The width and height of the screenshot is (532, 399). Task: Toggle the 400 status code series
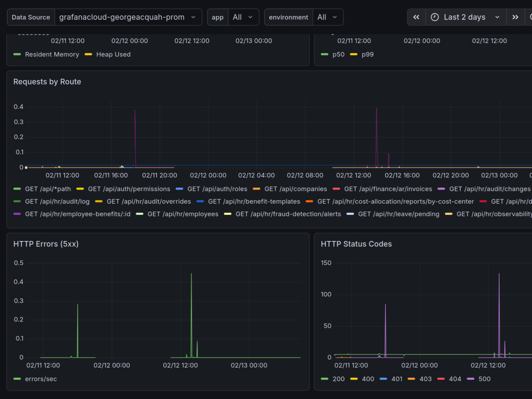(368, 379)
